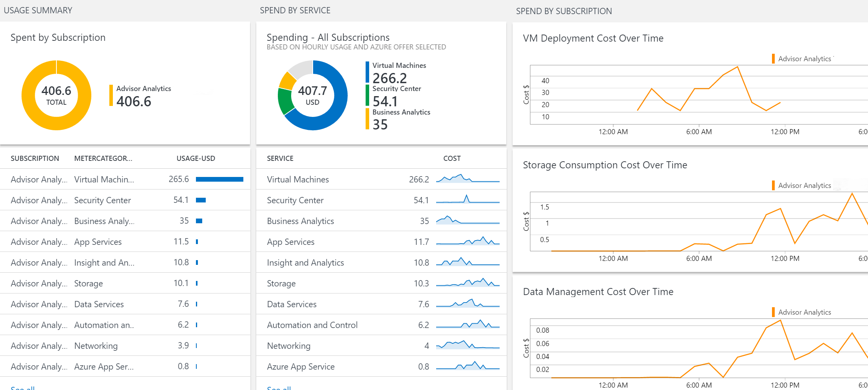Select Virtual Machines in the service list

tap(298, 179)
